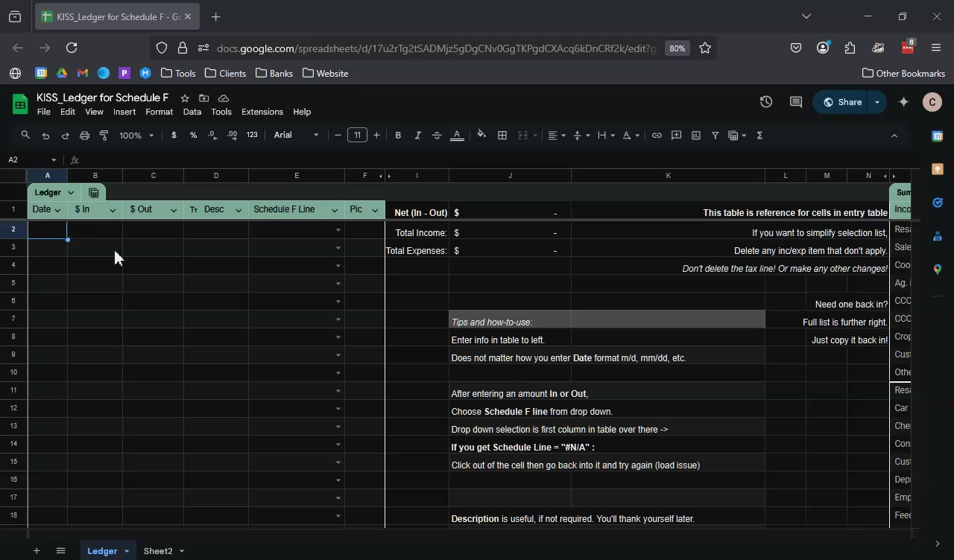Open the borders tool
954x560 pixels.
tap(502, 136)
